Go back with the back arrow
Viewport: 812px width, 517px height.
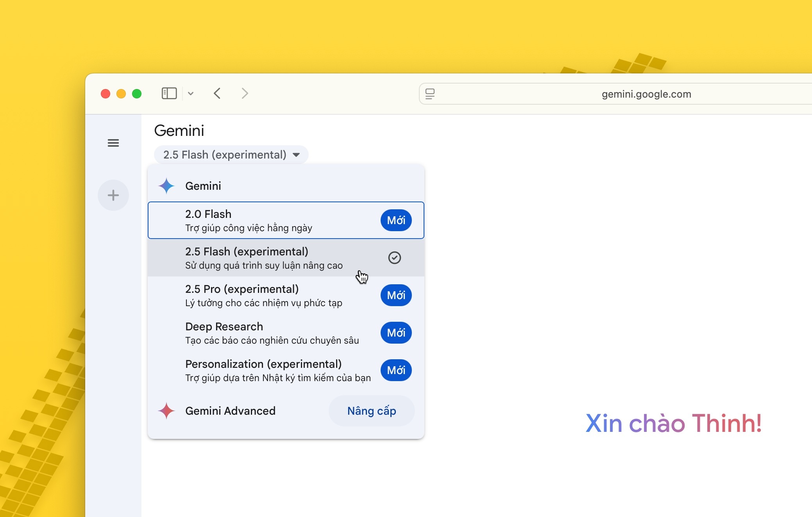[218, 93]
